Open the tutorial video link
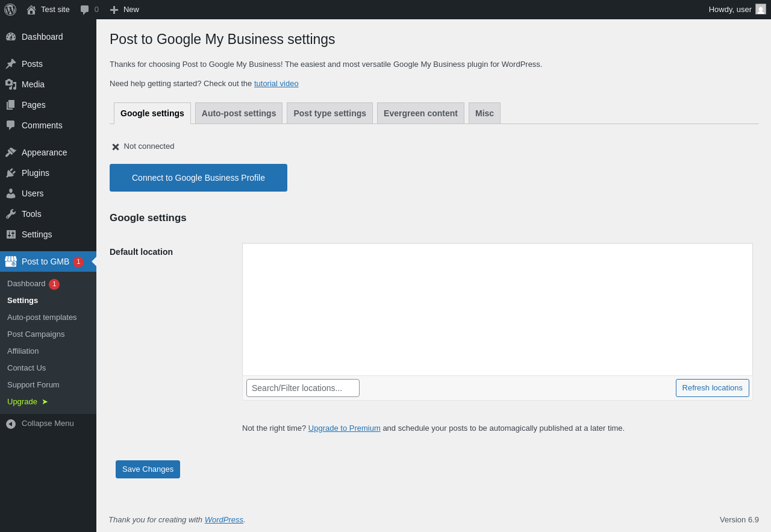 276,84
